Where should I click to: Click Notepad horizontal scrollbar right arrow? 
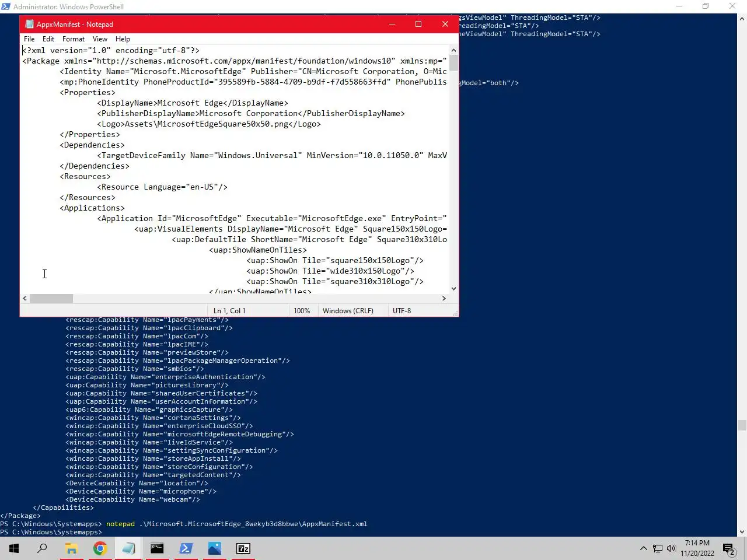click(x=444, y=298)
